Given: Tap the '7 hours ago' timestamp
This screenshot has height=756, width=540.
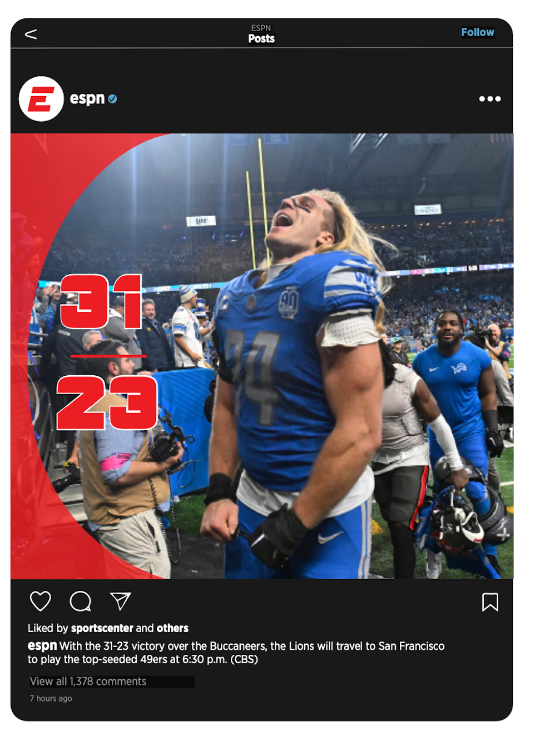Looking at the screenshot, I should 51,699.
